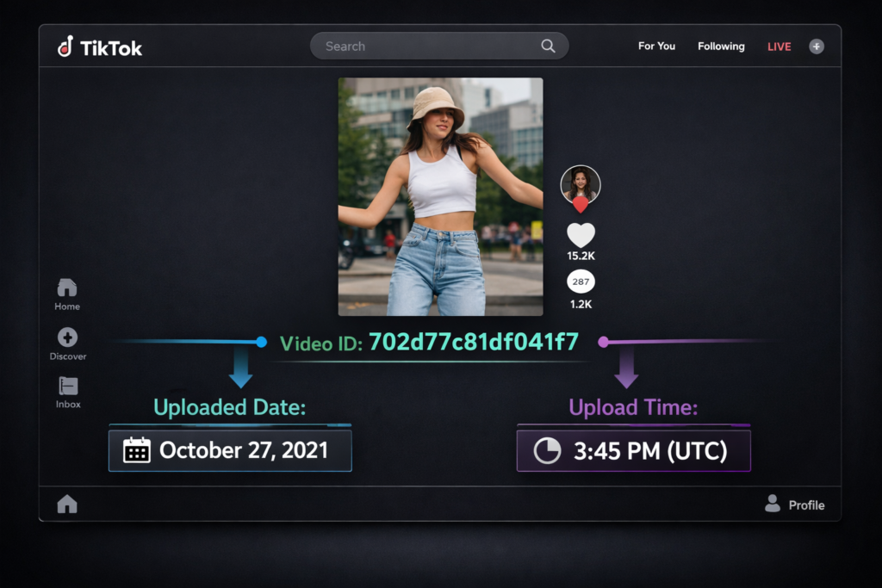The image size is (882, 588).
Task: Switch to the For You tab
Action: [x=656, y=46]
